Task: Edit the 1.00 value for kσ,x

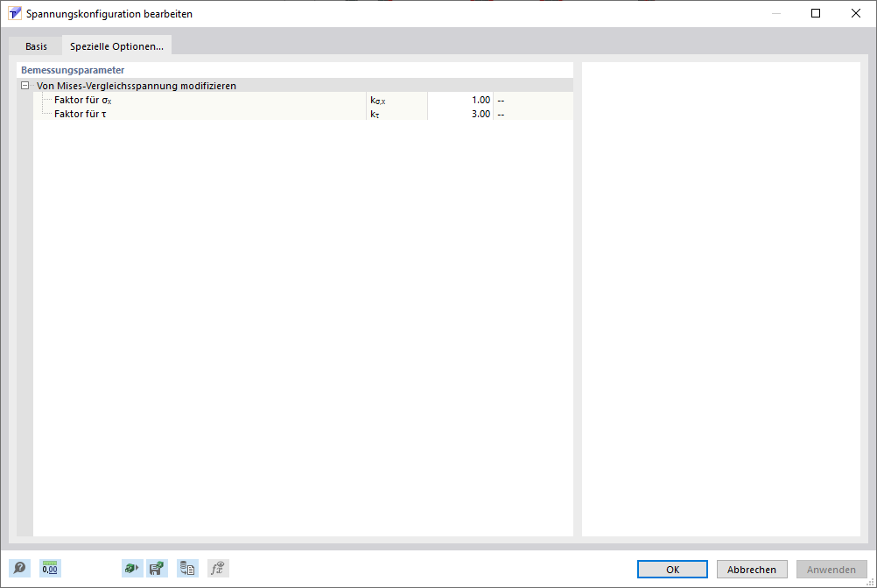Action: point(460,100)
